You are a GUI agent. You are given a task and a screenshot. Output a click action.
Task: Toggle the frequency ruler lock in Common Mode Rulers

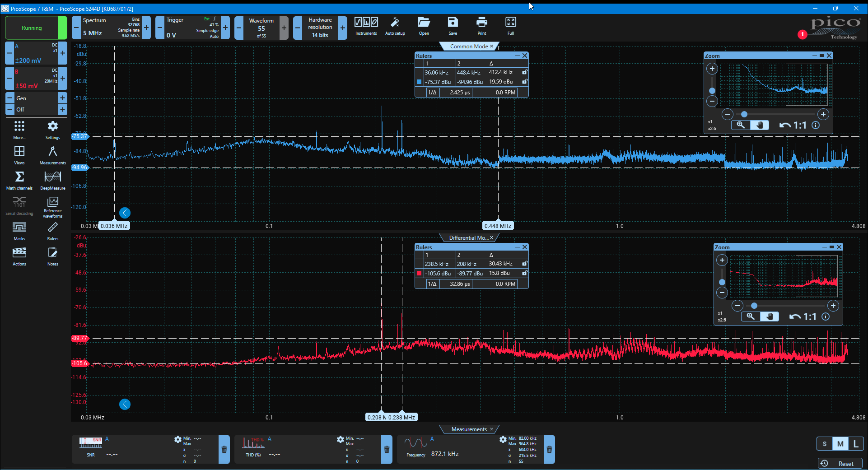[524, 72]
